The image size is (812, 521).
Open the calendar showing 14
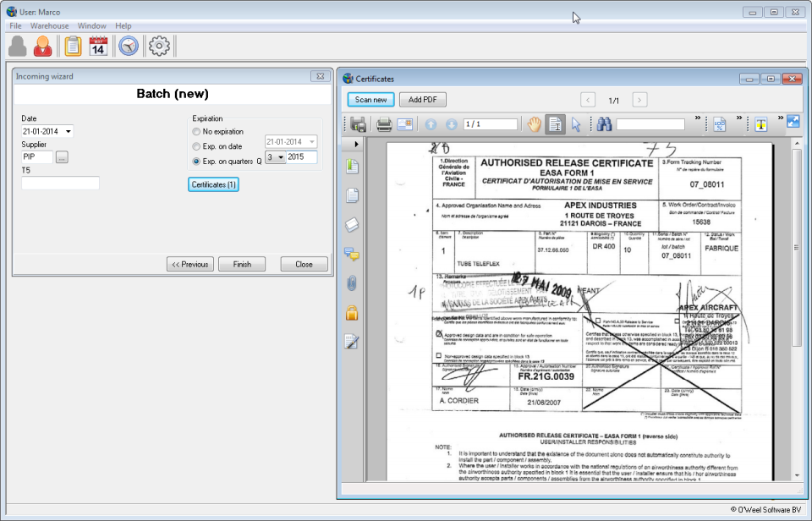(x=96, y=47)
